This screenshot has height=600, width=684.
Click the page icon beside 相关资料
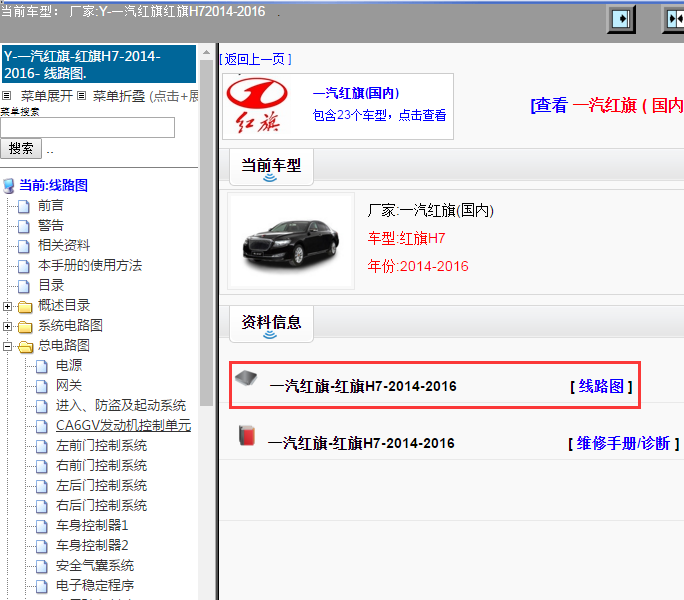click(24, 246)
